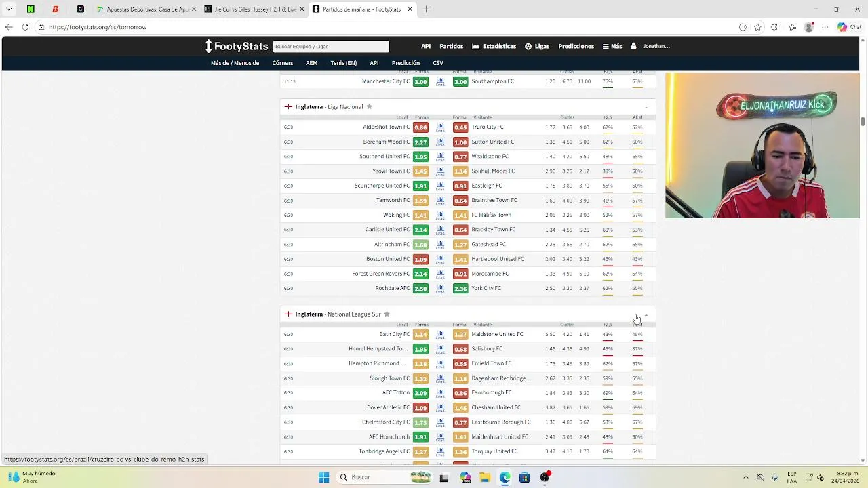
Task: Open the Estadísticas menu
Action: (x=494, y=46)
